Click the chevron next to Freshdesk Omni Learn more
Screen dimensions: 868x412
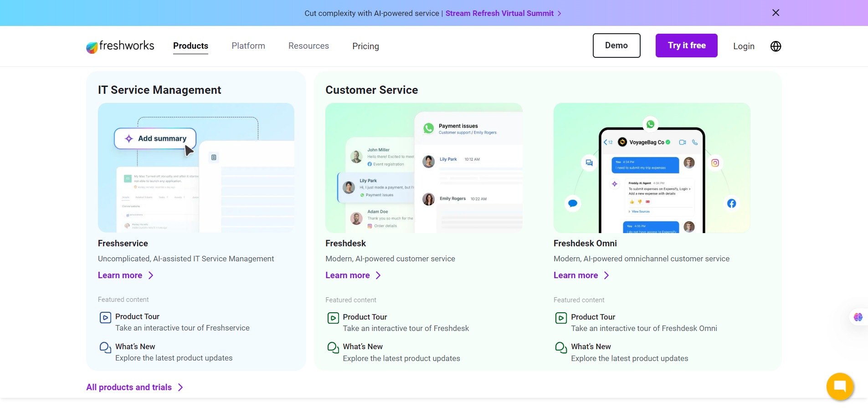tap(606, 275)
